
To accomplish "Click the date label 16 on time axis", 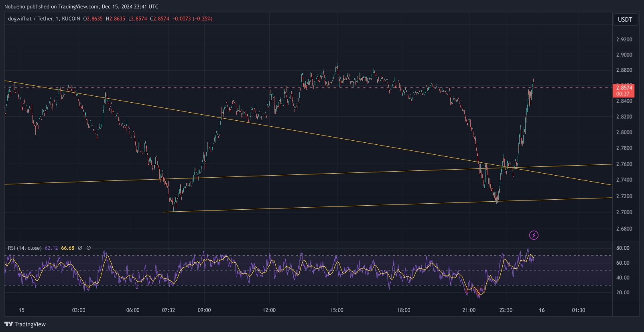I will coord(542,310).
